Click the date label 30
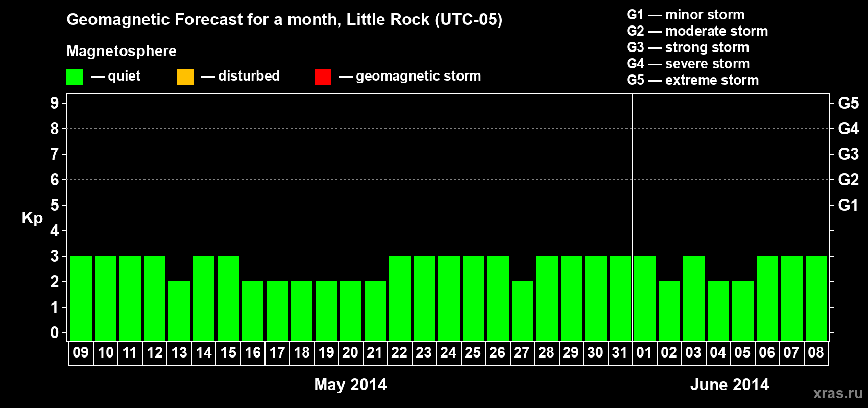This screenshot has width=868, height=408. point(595,353)
